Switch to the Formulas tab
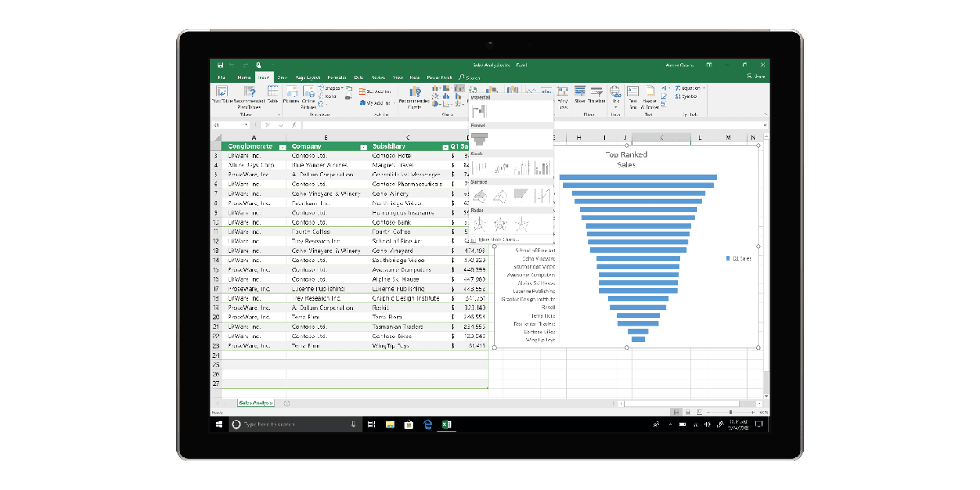This screenshot has height=490, width=980. 337,77
